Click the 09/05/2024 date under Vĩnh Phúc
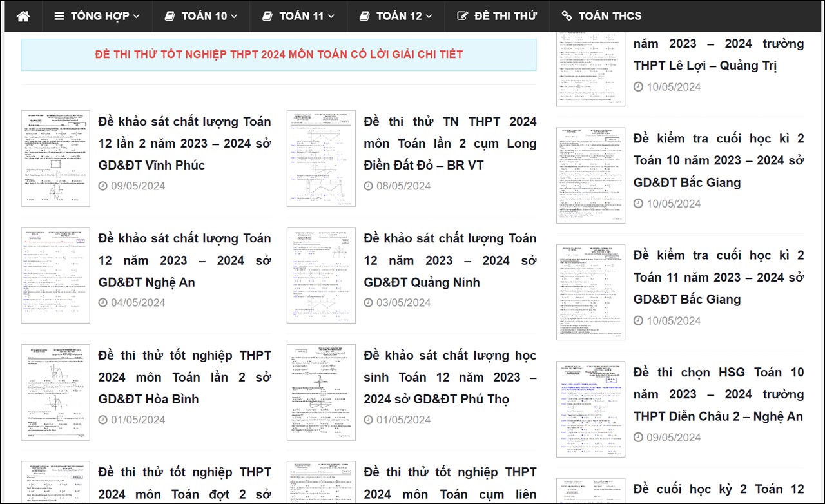825x504 pixels. (138, 186)
